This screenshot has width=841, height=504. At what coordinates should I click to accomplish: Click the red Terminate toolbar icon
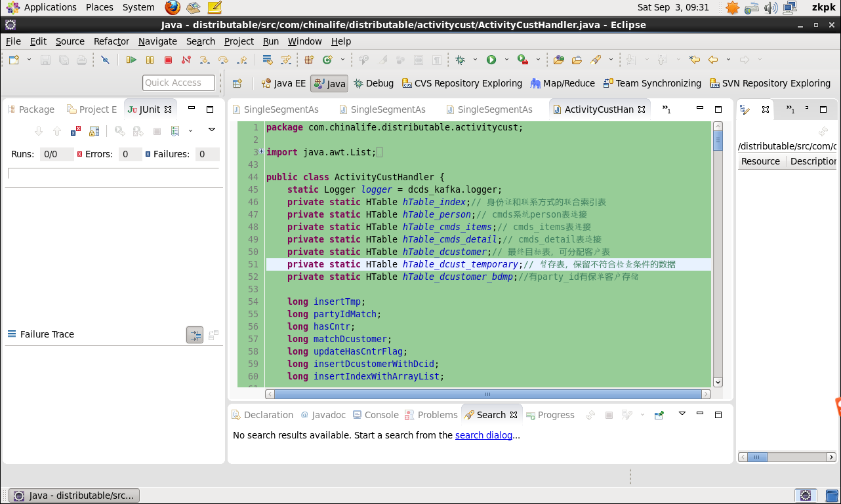[x=168, y=60]
